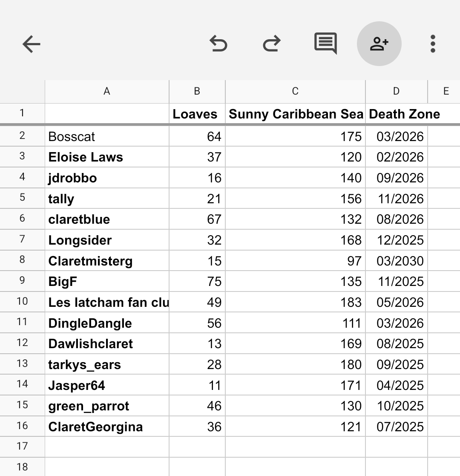Image resolution: width=460 pixels, height=476 pixels.
Task: Open the comments panel
Action: (x=325, y=43)
